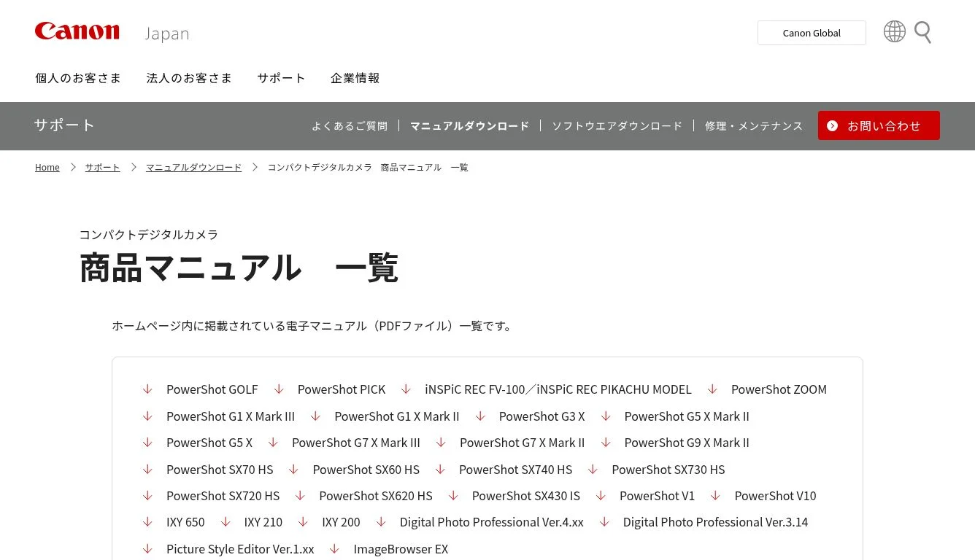Open the search magnifier icon
This screenshot has height=560, width=975.
point(922,32)
